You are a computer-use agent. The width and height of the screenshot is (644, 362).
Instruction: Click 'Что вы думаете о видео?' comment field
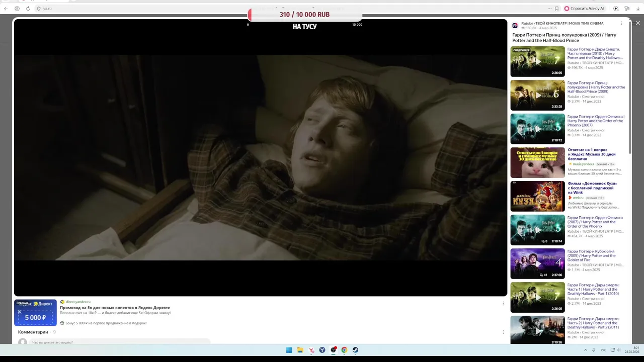[x=121, y=342]
